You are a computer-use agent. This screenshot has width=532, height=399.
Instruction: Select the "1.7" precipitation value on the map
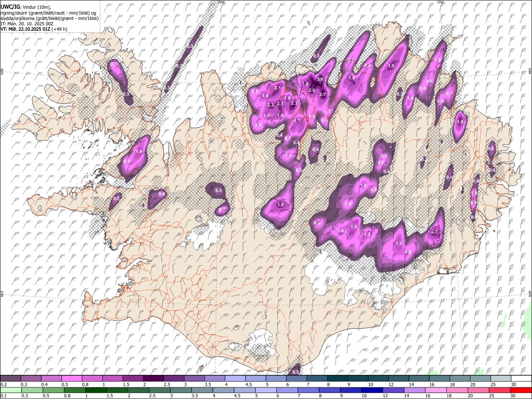click(297, 121)
